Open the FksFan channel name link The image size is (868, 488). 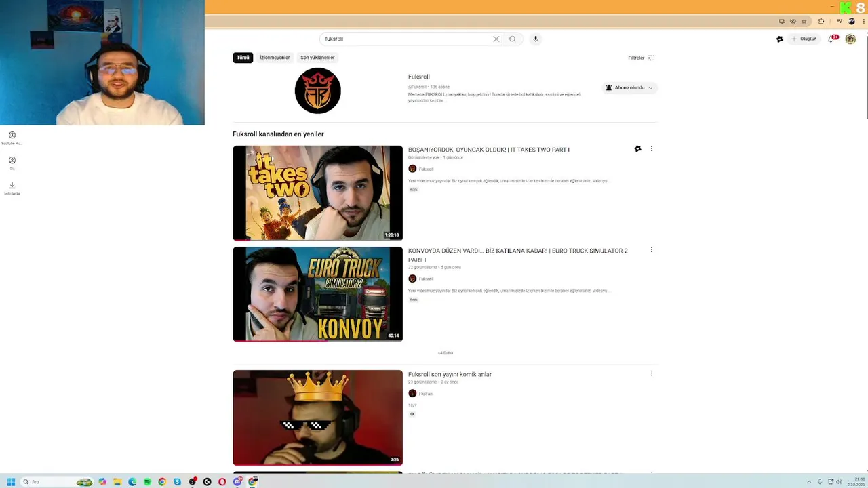click(426, 394)
